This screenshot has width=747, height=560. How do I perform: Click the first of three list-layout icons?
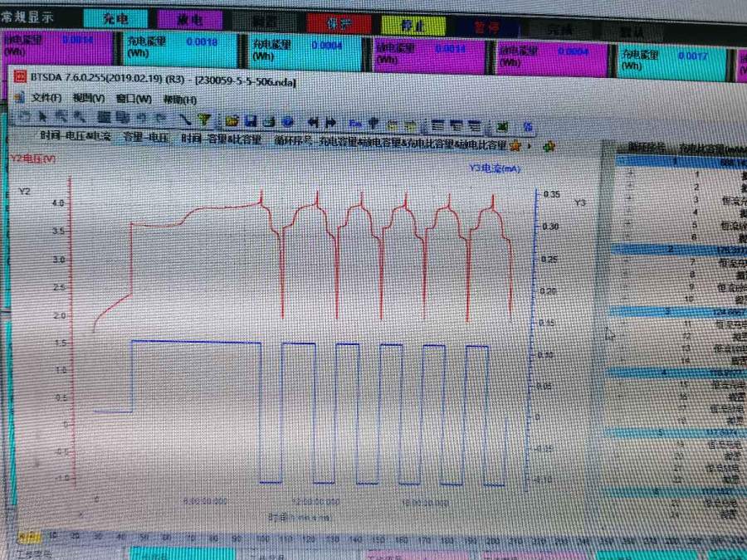(438, 126)
